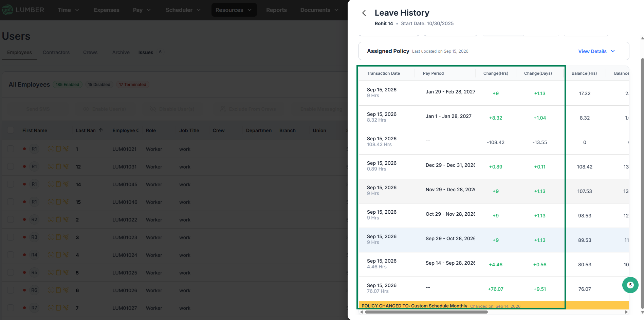Expand Assigned Policy with View Details
The height and width of the screenshot is (320, 644).
[x=596, y=51]
